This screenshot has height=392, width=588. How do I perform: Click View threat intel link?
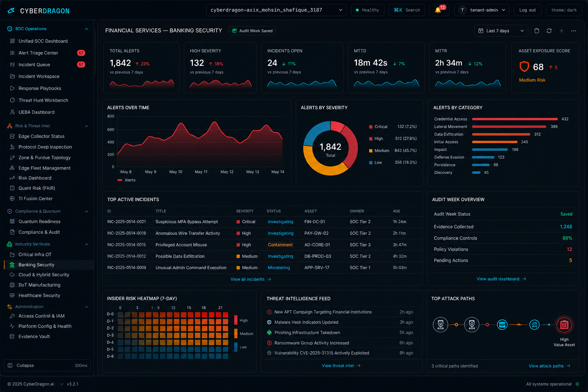tap(341, 366)
